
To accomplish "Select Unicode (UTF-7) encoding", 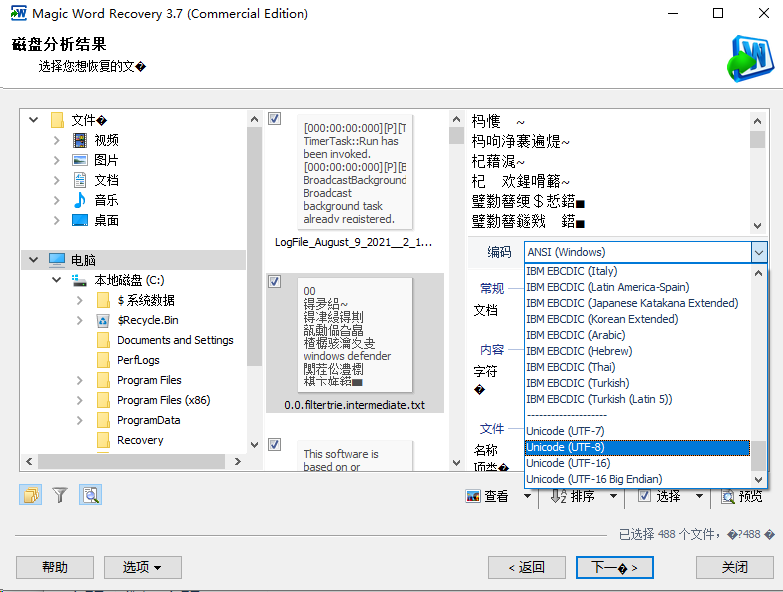I will coord(637,431).
